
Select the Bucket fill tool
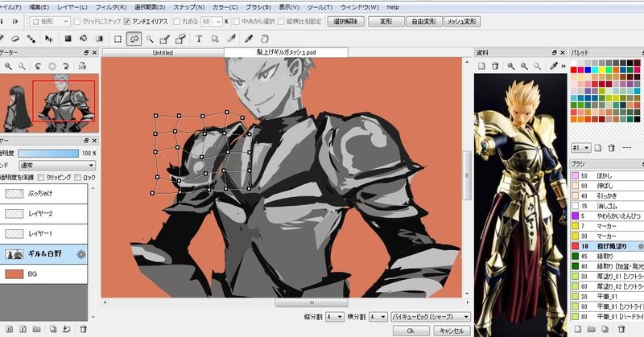coord(84,39)
